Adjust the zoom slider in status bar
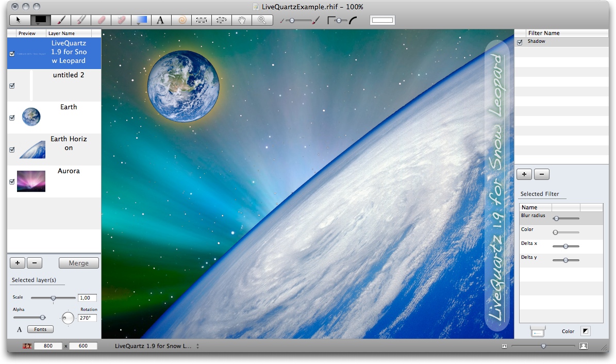Image resolution: width=616 pixels, height=364 pixels. click(543, 346)
